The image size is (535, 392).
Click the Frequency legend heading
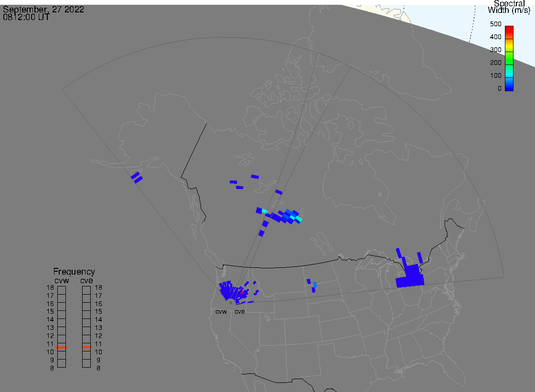[74, 272]
